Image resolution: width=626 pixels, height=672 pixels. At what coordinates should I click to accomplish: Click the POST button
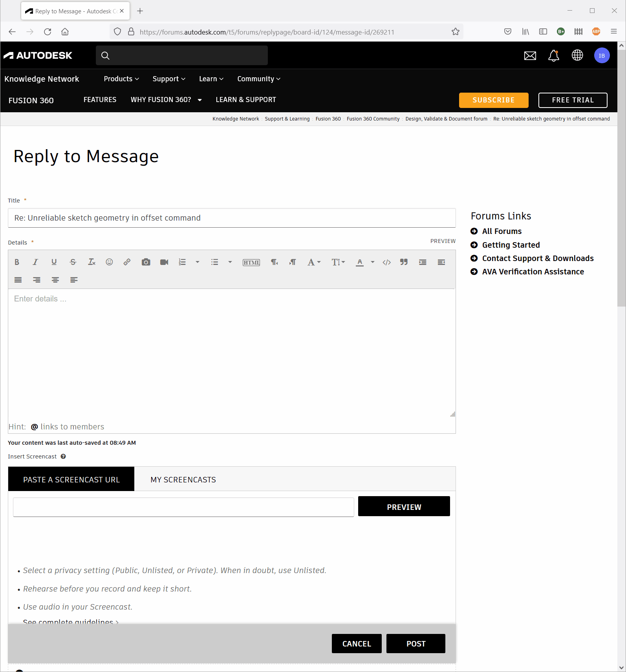(x=416, y=644)
